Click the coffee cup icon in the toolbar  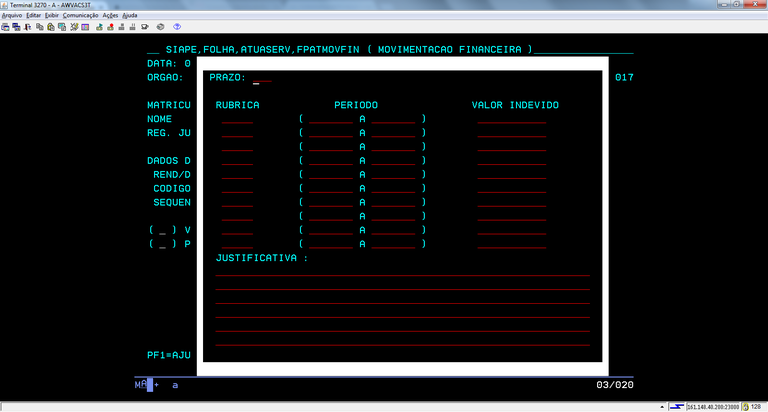[x=144, y=26]
